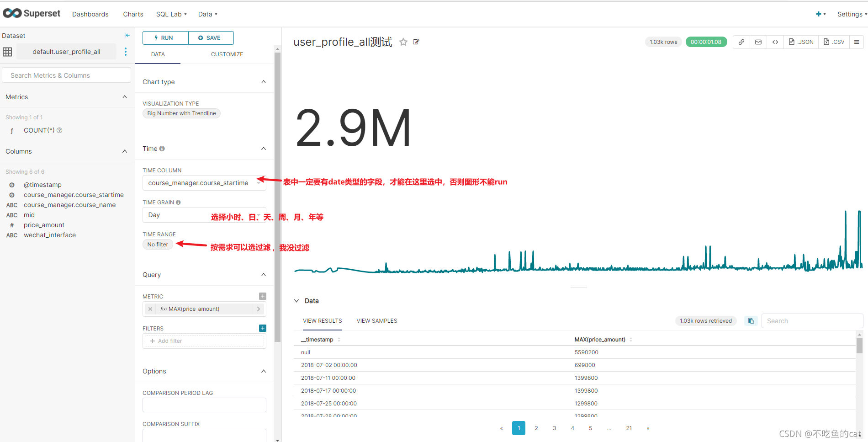The width and height of the screenshot is (868, 442).
Task: Collapse the Columns section
Action: click(x=125, y=151)
